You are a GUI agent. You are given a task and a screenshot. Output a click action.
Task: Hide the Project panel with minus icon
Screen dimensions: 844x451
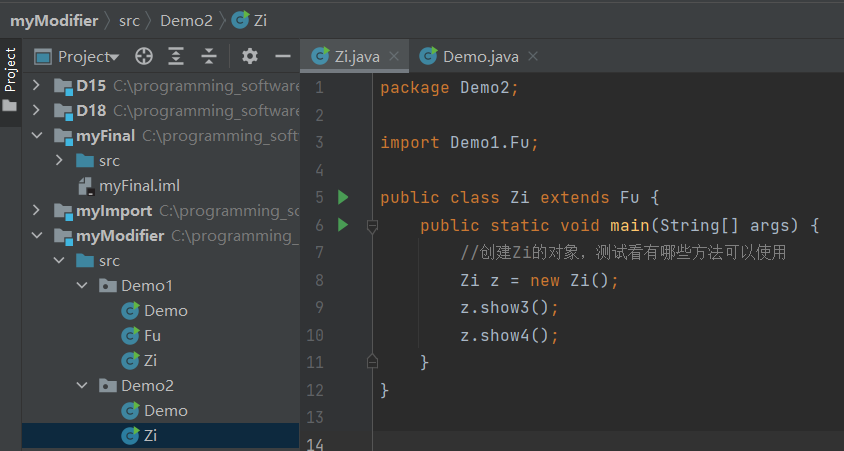click(283, 56)
